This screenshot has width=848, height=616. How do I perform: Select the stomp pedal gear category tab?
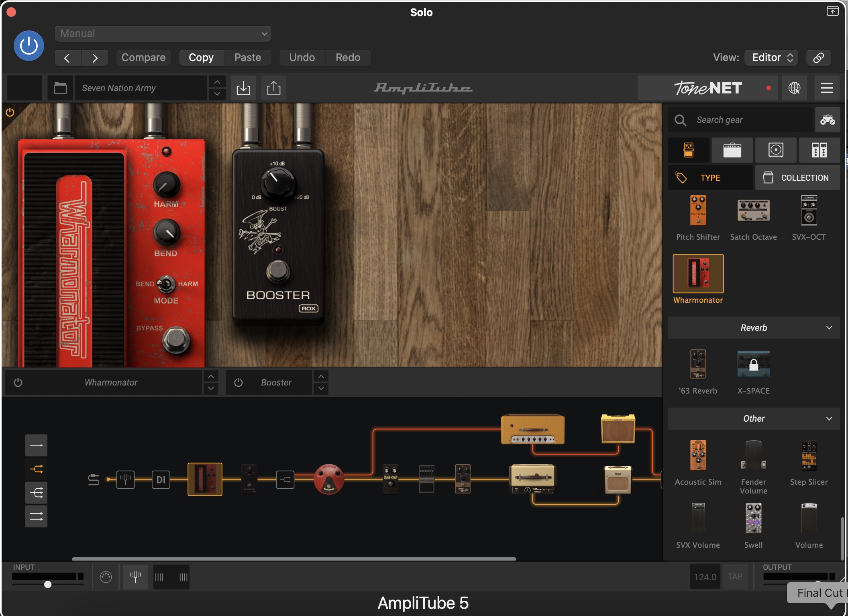coord(689,150)
